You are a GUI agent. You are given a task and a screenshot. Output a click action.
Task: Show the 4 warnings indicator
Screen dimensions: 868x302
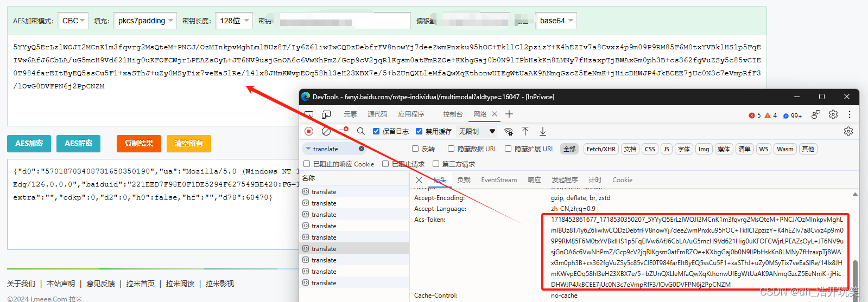771,115
